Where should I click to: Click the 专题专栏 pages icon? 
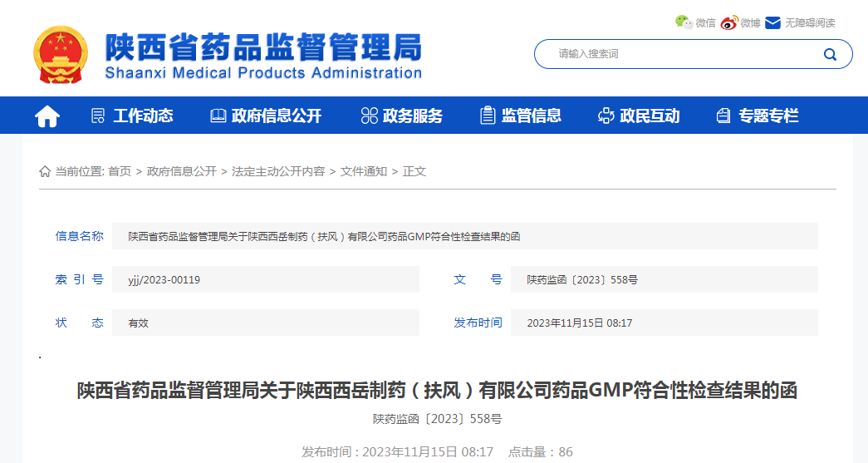[x=723, y=116]
